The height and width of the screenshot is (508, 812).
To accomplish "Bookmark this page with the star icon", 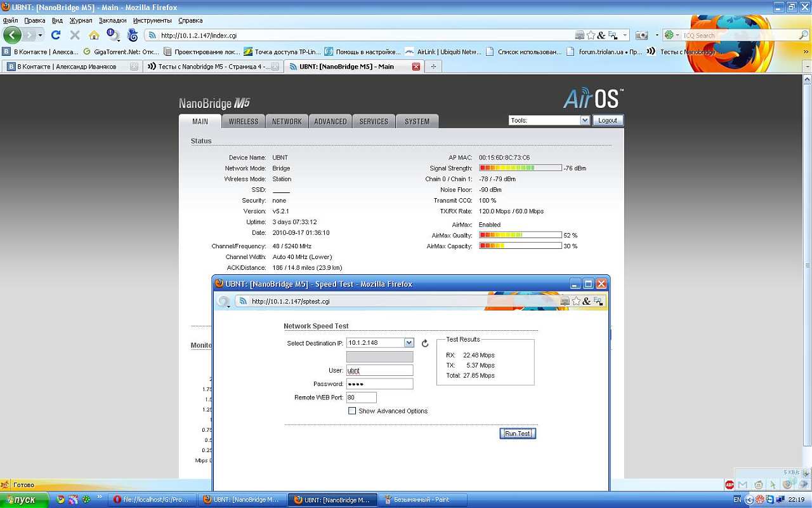I will (x=591, y=36).
